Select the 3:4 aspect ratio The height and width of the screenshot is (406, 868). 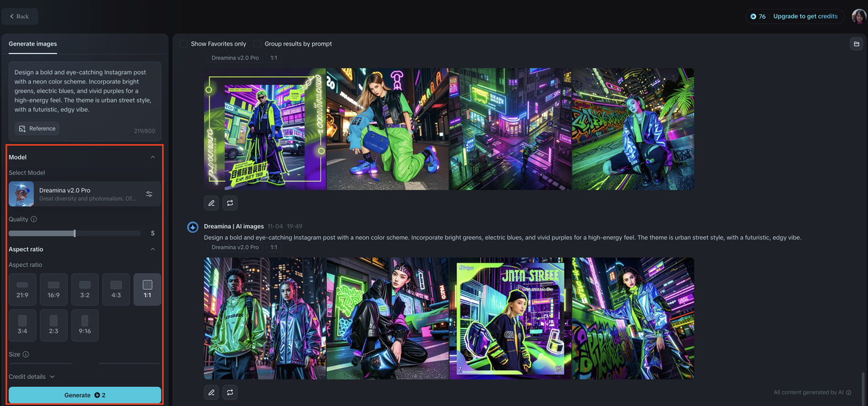pos(22,325)
